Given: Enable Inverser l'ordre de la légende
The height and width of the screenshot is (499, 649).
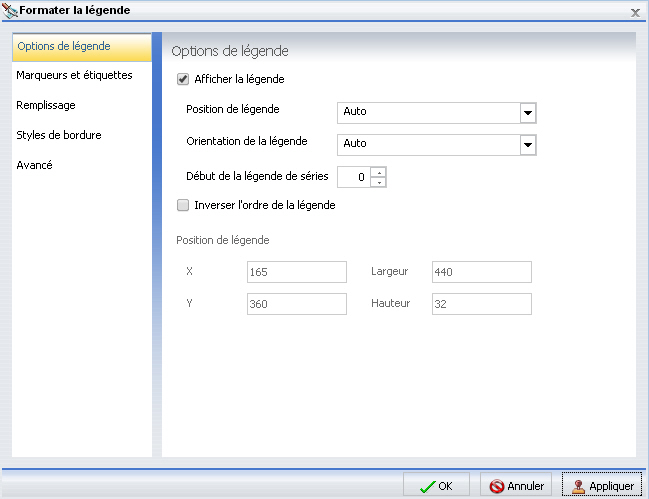Looking at the screenshot, I should point(183,205).
